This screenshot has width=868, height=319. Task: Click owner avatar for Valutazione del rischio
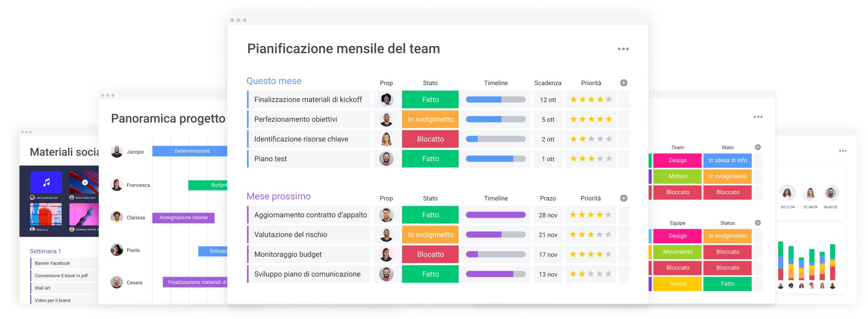386,235
